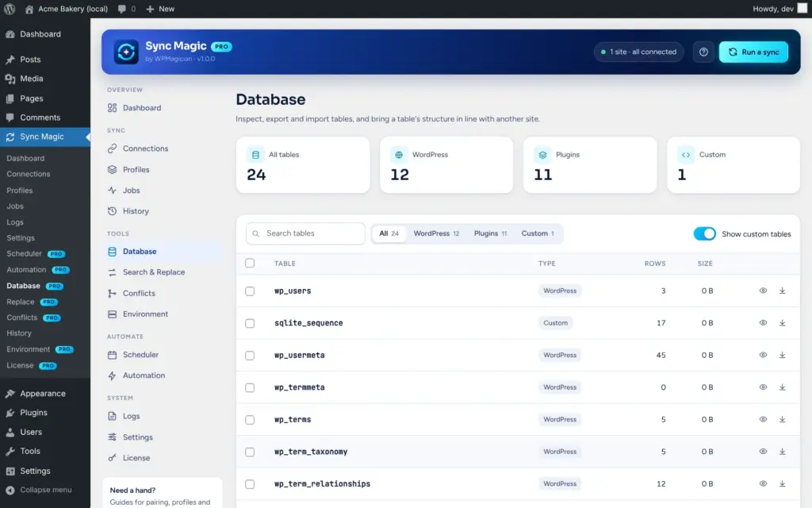Click the Custom code brackets icon

[x=686, y=155]
